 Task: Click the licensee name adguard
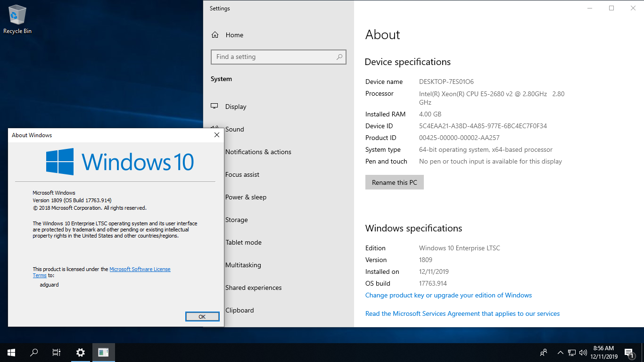(49, 285)
